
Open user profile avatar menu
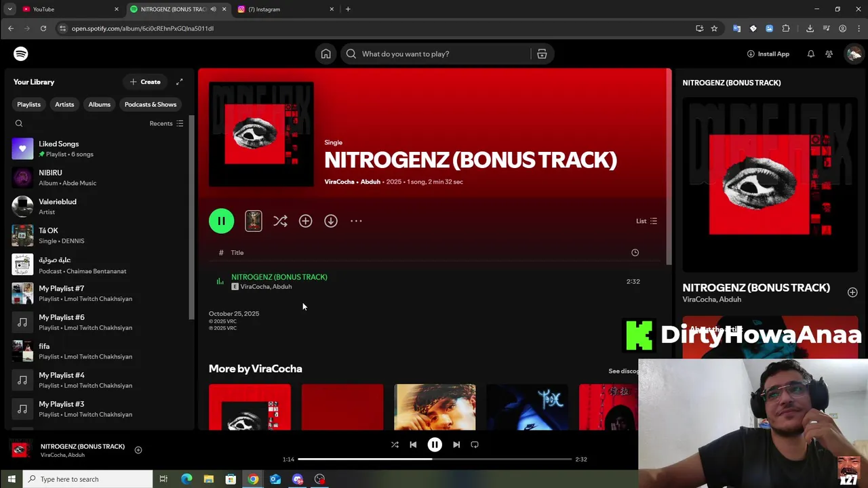click(854, 54)
